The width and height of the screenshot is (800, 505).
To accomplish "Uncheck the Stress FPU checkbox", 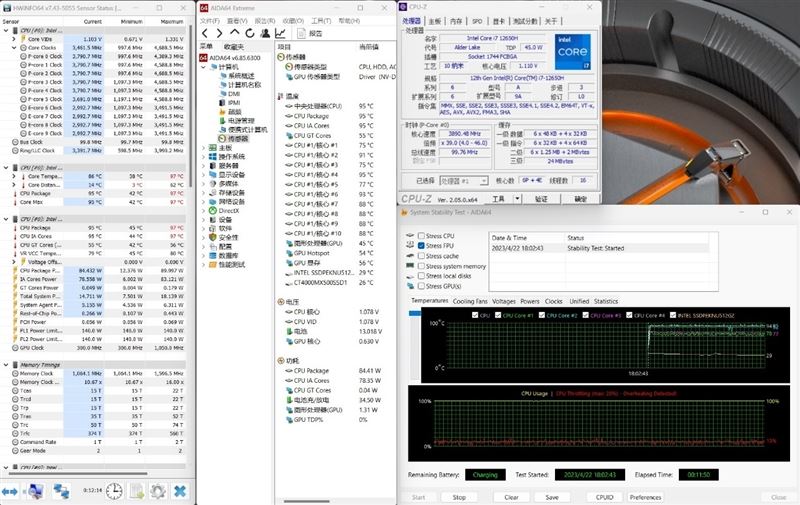I will (x=421, y=245).
